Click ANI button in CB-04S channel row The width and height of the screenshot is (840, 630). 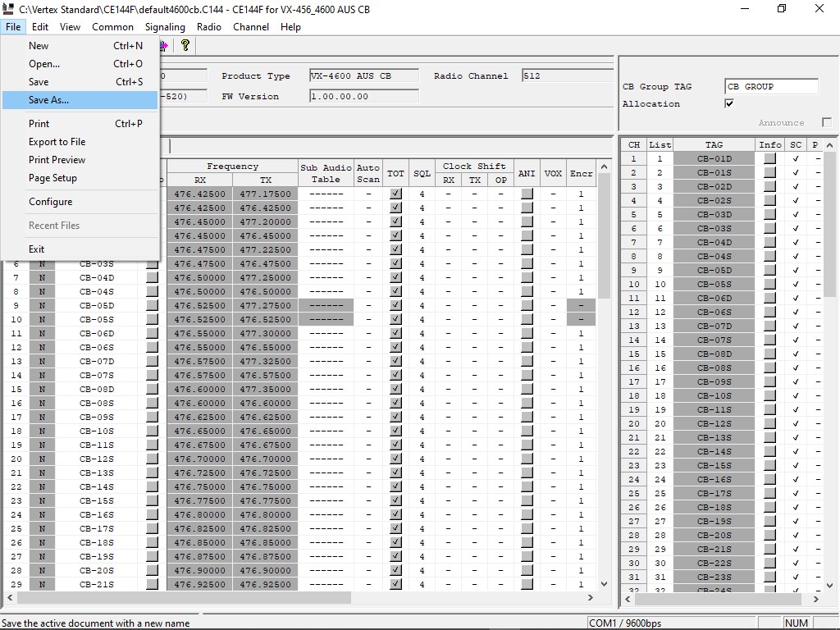tap(527, 291)
